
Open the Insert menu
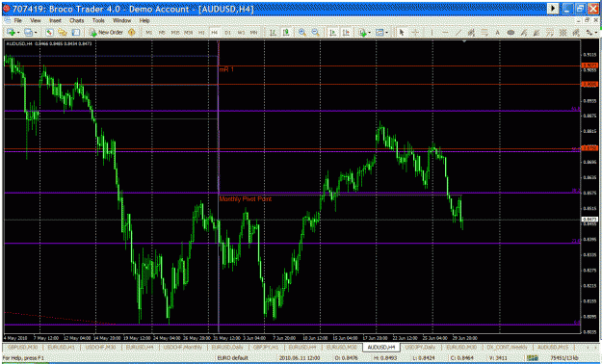coord(55,21)
